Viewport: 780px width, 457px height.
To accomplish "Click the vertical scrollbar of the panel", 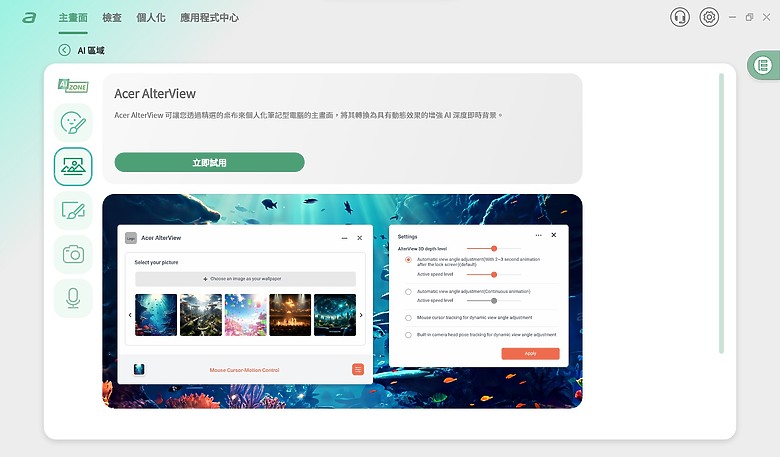I will pos(721,213).
